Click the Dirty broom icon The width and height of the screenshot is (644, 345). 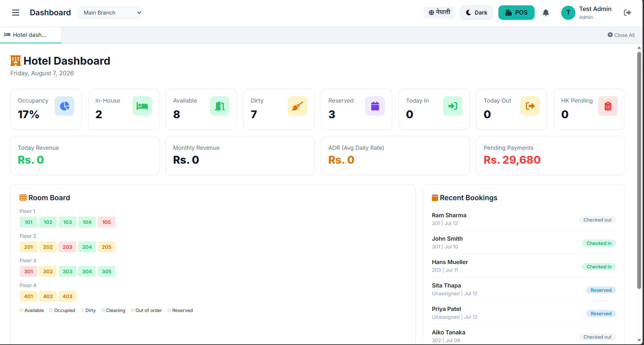click(297, 106)
